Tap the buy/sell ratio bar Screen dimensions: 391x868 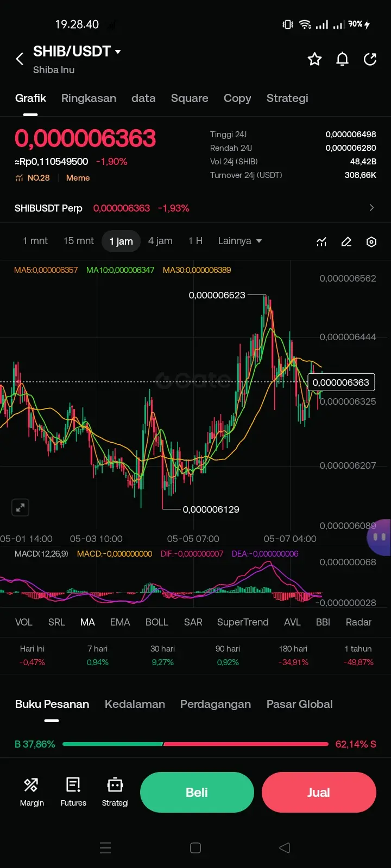pyautogui.click(x=195, y=744)
